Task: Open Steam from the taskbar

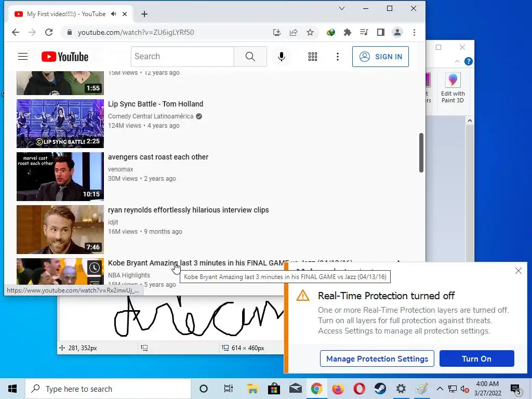Action: [380, 389]
